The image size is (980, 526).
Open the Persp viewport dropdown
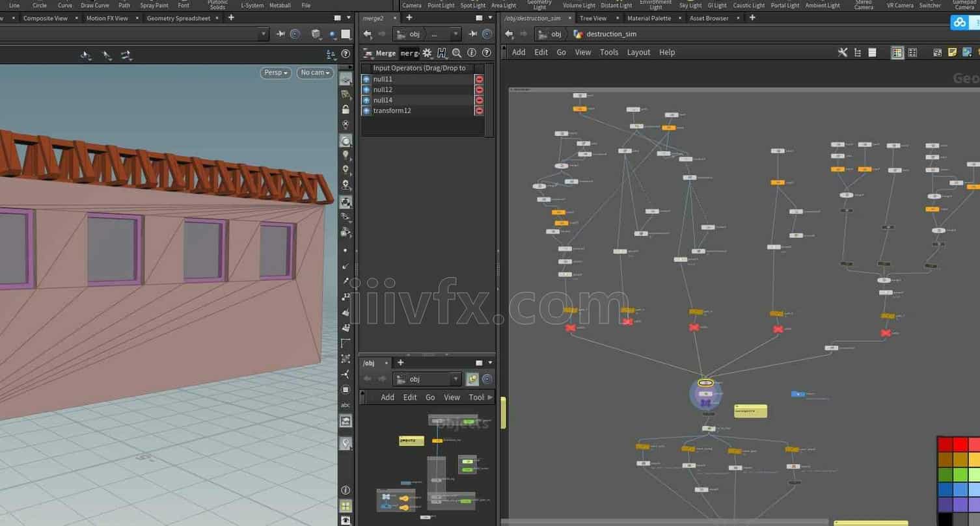click(x=275, y=73)
